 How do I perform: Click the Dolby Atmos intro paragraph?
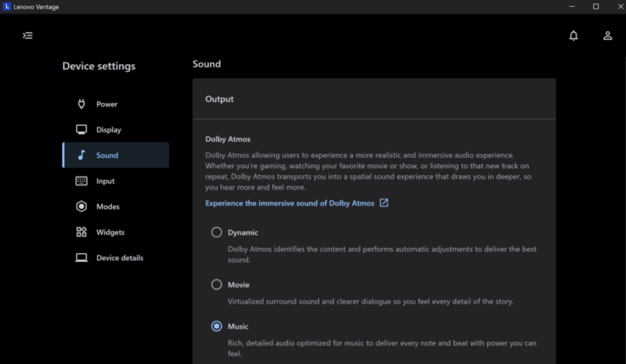(368, 171)
